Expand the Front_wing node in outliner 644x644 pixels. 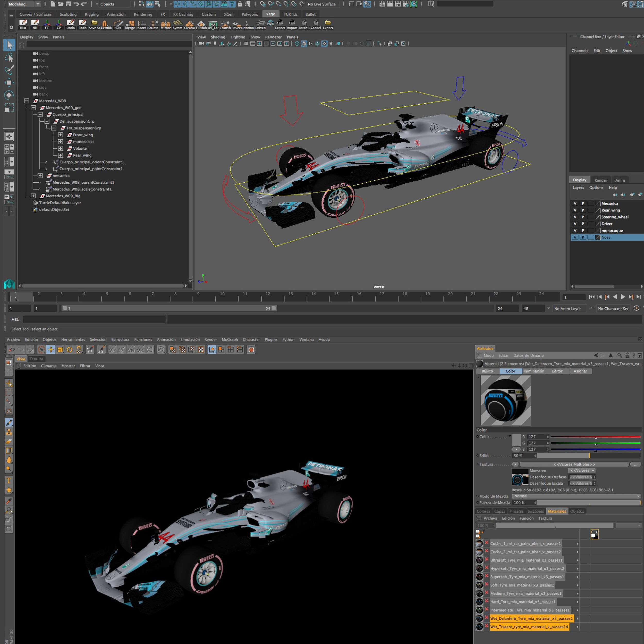click(60, 135)
